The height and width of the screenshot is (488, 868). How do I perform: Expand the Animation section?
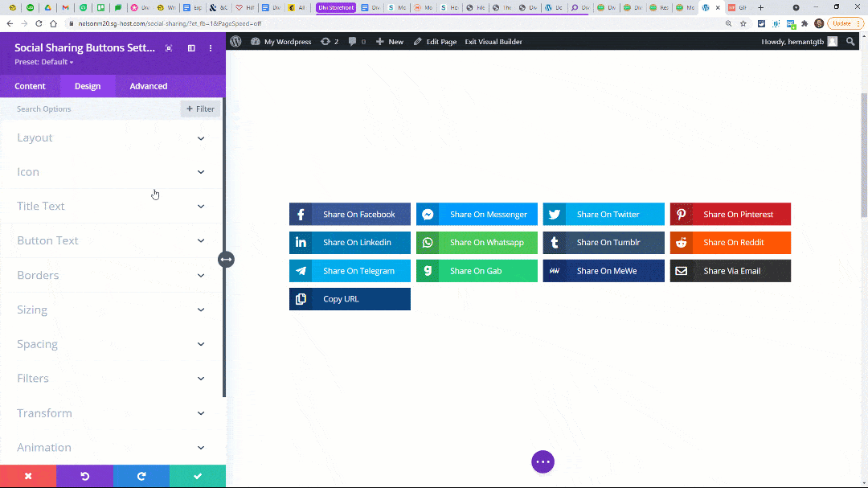tap(111, 448)
